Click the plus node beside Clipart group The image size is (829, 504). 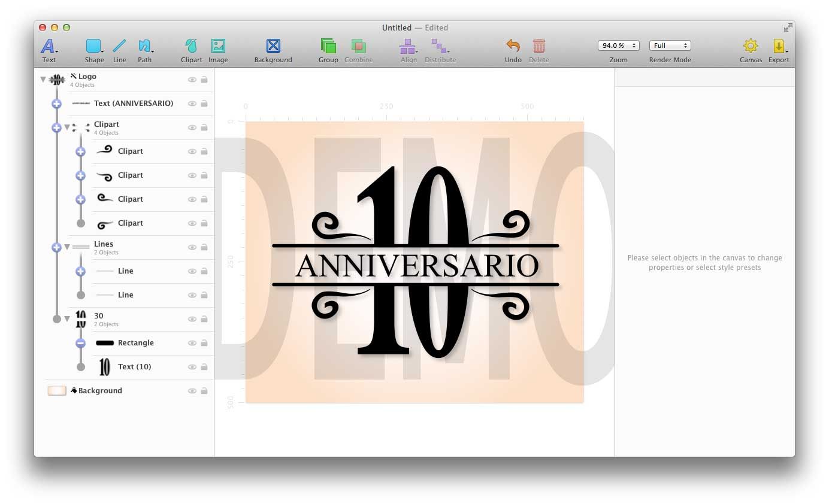coord(56,127)
